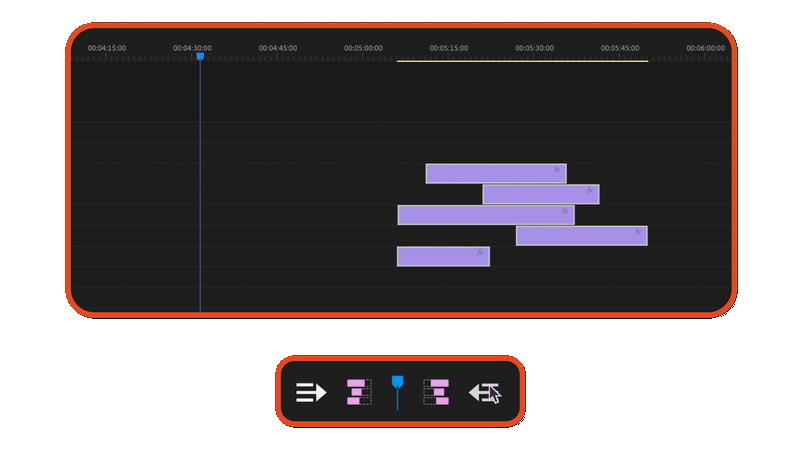Click the track select forward arrow icon
This screenshot has width=800, height=450.
311,392
